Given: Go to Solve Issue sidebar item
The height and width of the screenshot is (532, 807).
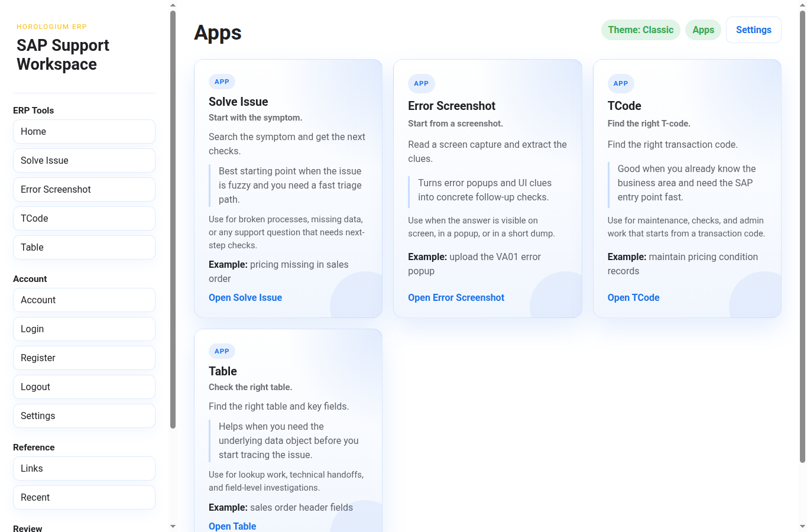Looking at the screenshot, I should pos(84,160).
